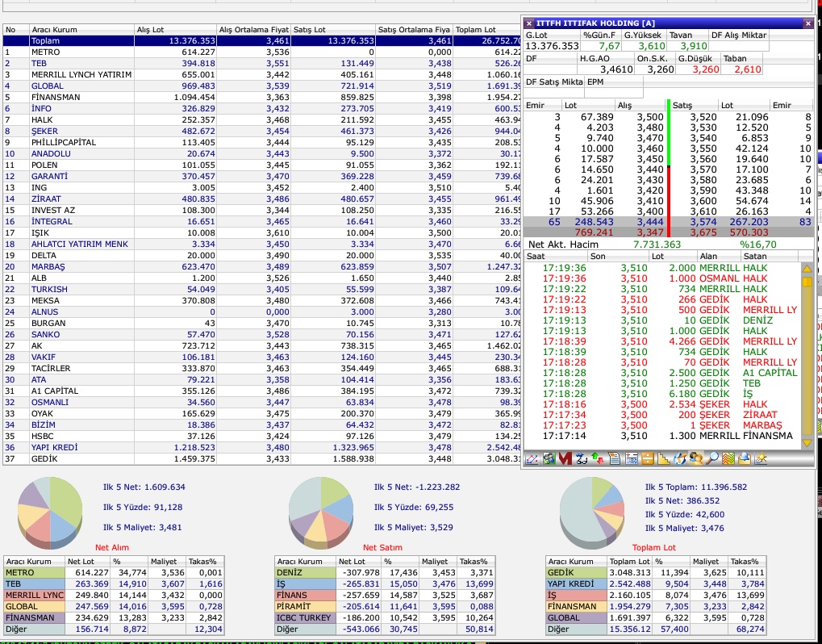
Task: Select the MERRILL LYNCH YATIRIM broker row
Action: click(262, 75)
